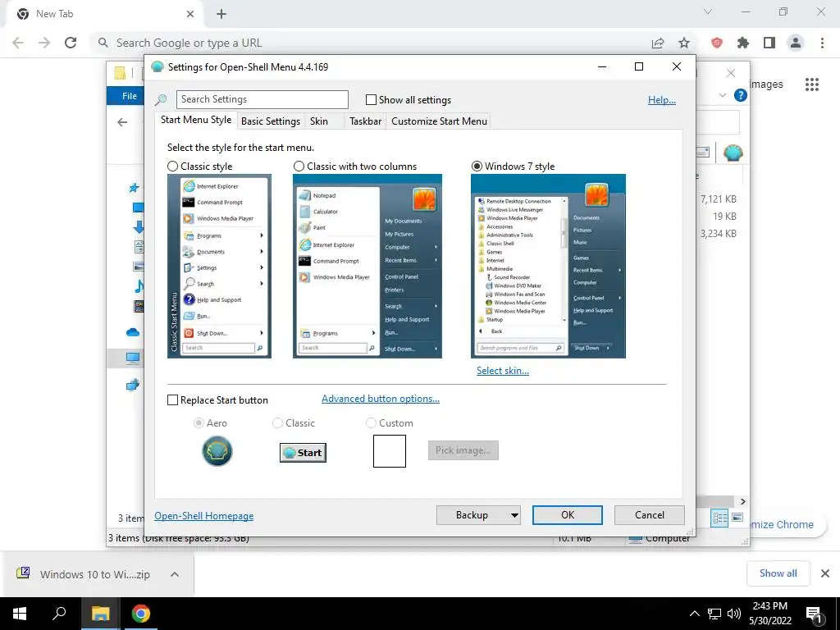Open Chrome from the taskbar

click(141, 614)
